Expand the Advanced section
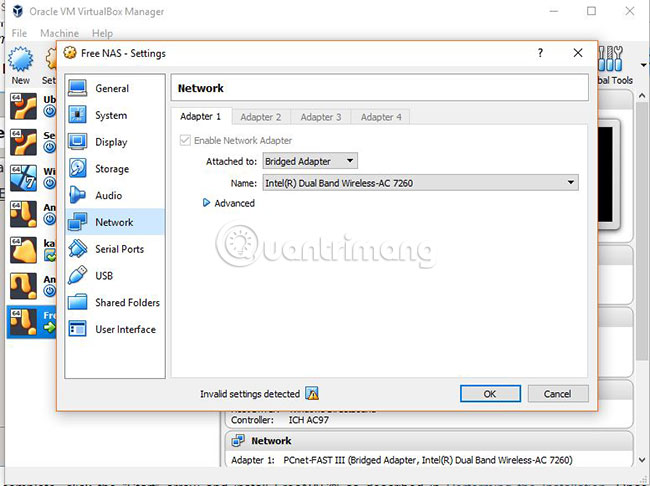 [229, 203]
